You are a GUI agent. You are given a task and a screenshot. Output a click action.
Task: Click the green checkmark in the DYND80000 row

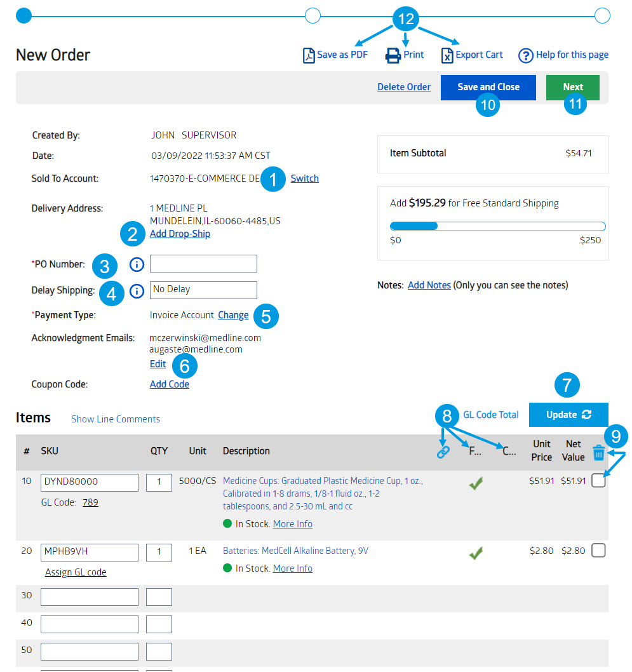coord(476,483)
